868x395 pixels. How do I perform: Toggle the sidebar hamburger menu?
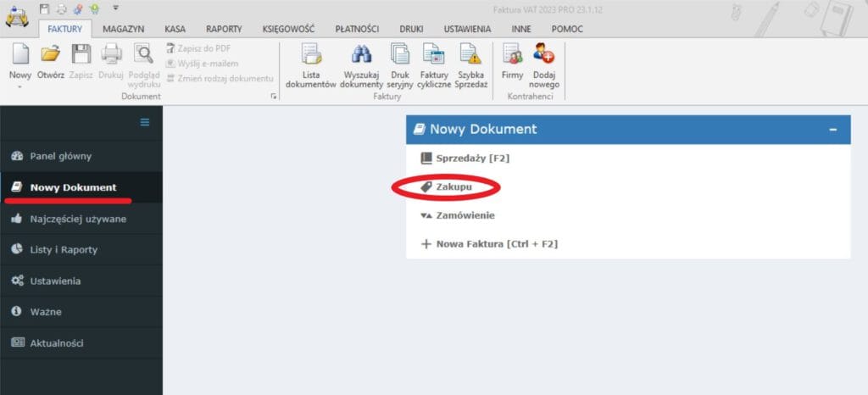point(145,122)
